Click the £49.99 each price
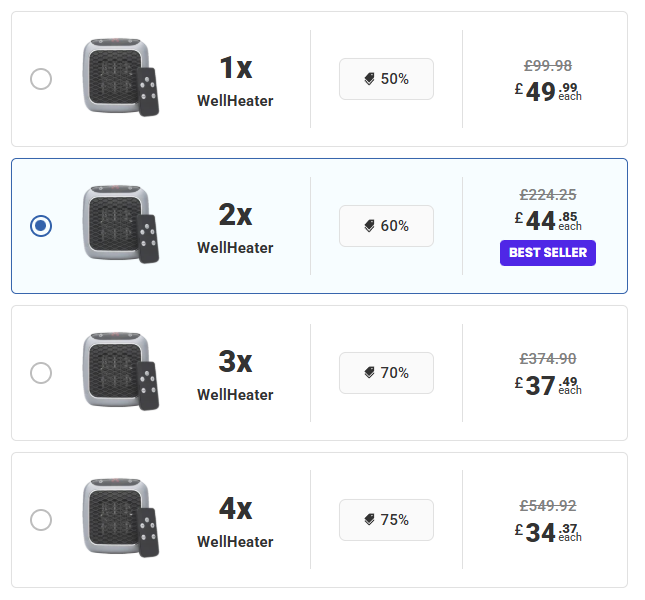Viewport: 645px width, 600px height. coord(548,92)
